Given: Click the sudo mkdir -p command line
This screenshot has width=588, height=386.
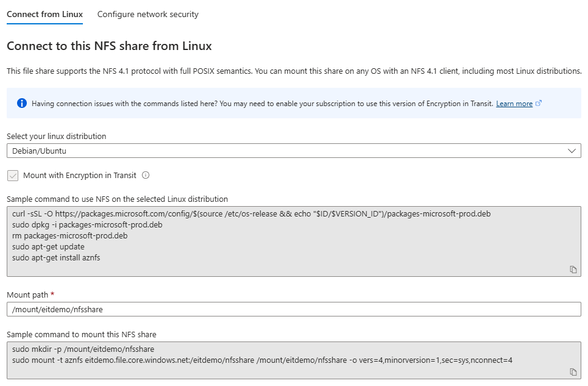Looking at the screenshot, I should coord(83,349).
